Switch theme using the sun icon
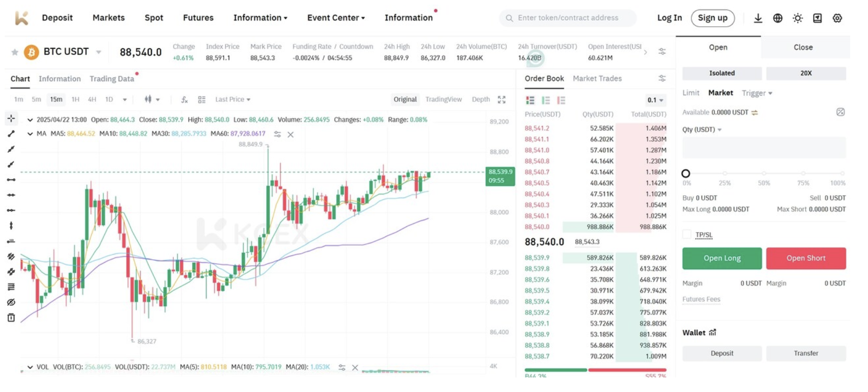Screen dimensions: 868x392 point(797,18)
